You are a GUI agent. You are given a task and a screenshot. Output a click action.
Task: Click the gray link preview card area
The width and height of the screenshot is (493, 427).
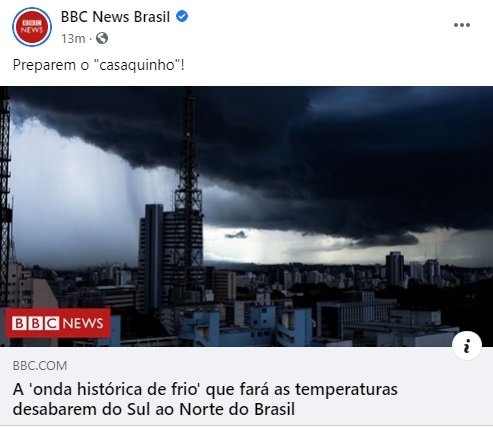coord(246,386)
